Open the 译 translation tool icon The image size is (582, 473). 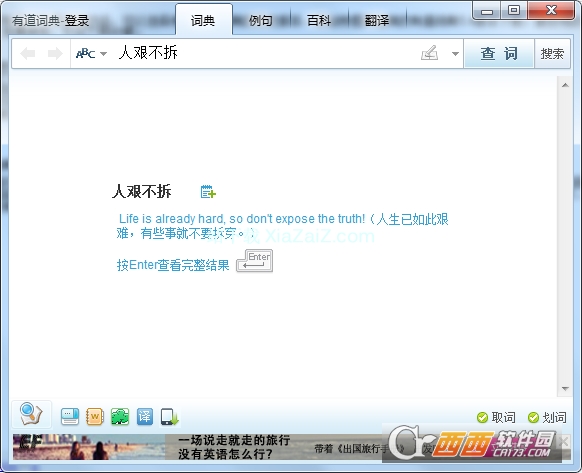(145, 417)
